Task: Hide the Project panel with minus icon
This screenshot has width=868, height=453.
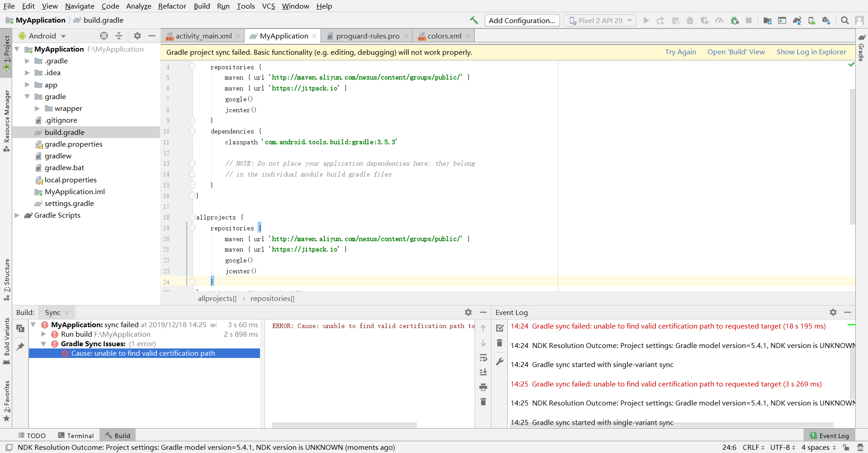Action: (152, 36)
